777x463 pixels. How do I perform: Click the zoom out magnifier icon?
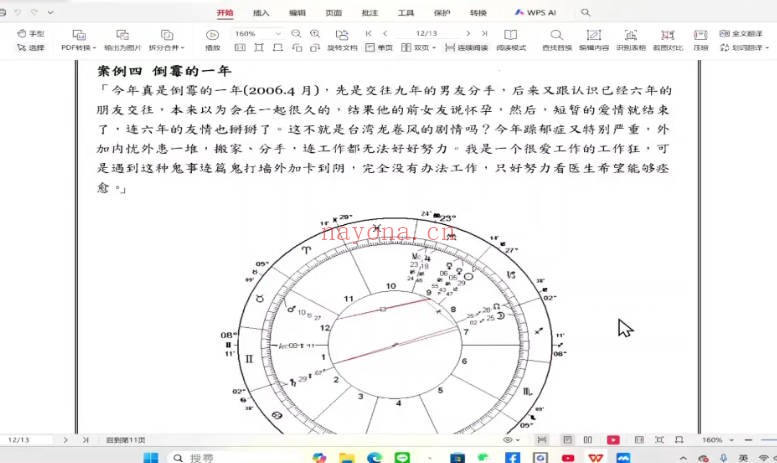coord(296,33)
